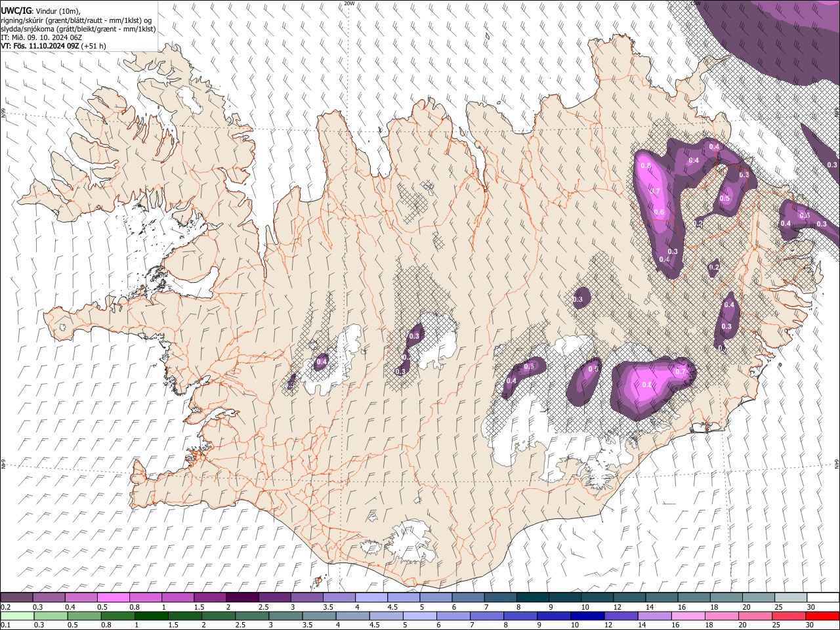The image size is (840, 630).
Task: Click the '0.2' label under the top legend
Action: [5, 607]
